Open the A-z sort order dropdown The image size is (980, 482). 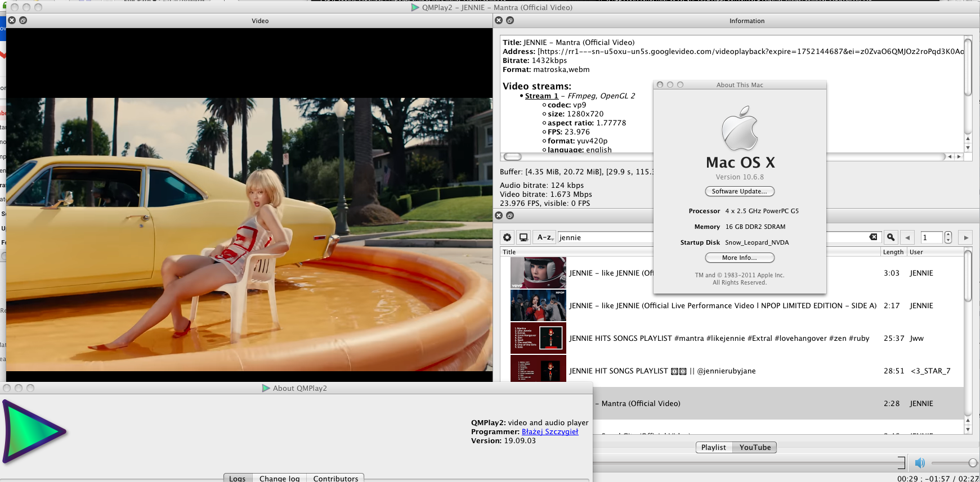point(544,237)
